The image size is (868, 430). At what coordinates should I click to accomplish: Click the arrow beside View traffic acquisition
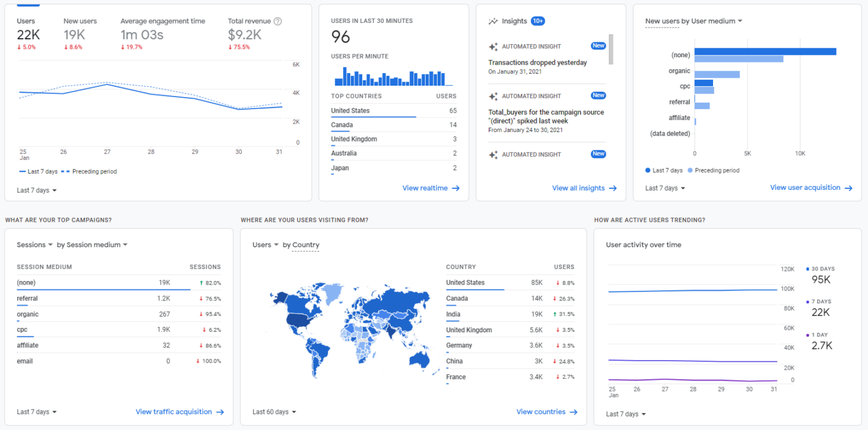(x=220, y=413)
